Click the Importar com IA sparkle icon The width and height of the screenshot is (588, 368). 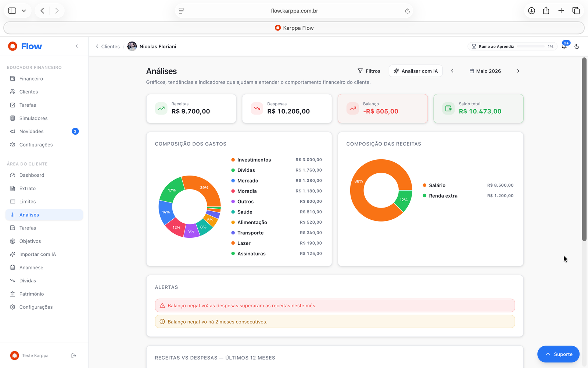[x=12, y=254]
